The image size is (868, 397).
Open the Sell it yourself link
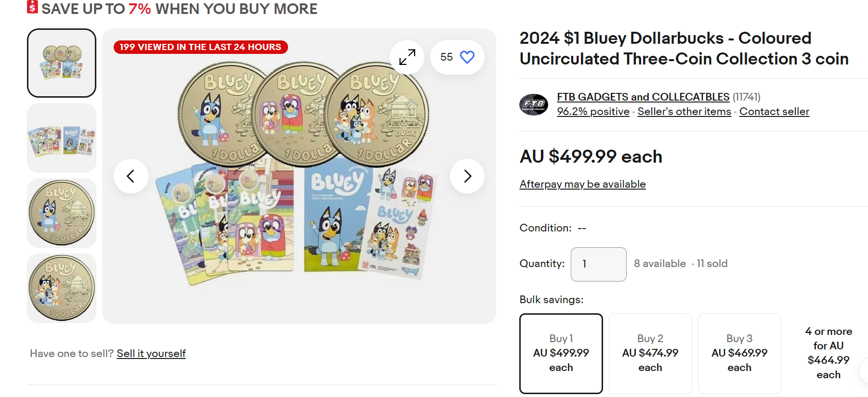pyautogui.click(x=151, y=353)
